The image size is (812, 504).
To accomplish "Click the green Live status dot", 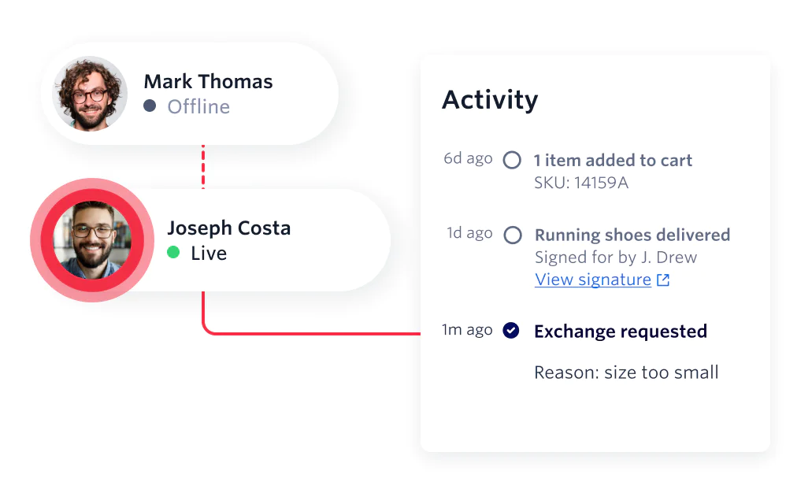I will (173, 253).
